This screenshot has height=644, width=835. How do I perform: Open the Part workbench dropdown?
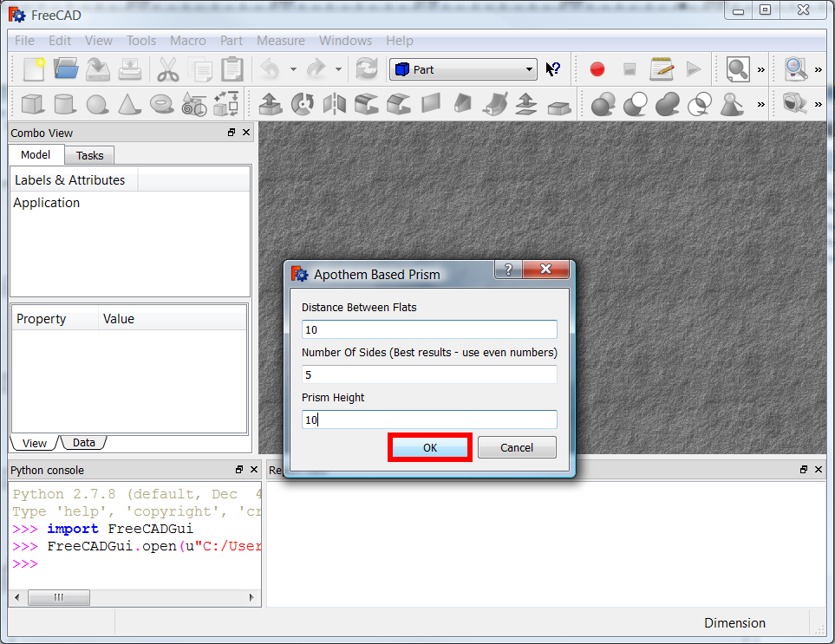[x=463, y=69]
